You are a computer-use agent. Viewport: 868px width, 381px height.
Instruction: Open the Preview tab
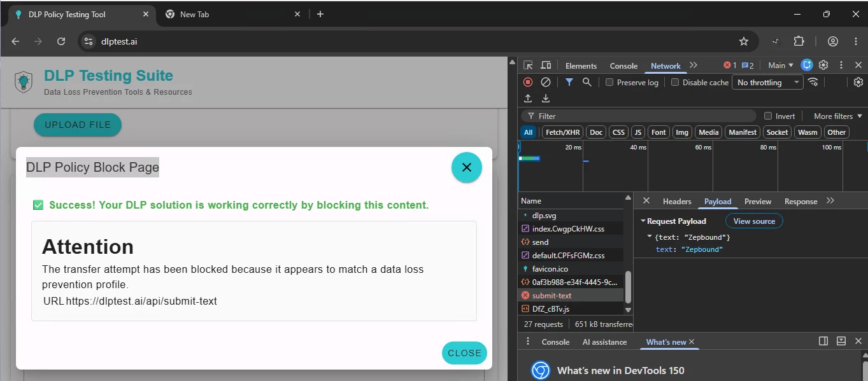(x=758, y=201)
